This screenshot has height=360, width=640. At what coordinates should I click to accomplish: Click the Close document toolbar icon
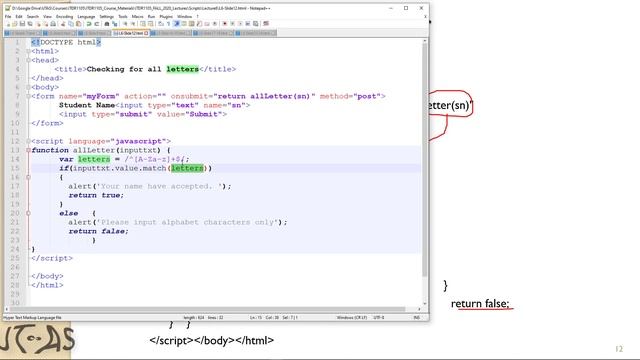pyautogui.click(x=38, y=24)
